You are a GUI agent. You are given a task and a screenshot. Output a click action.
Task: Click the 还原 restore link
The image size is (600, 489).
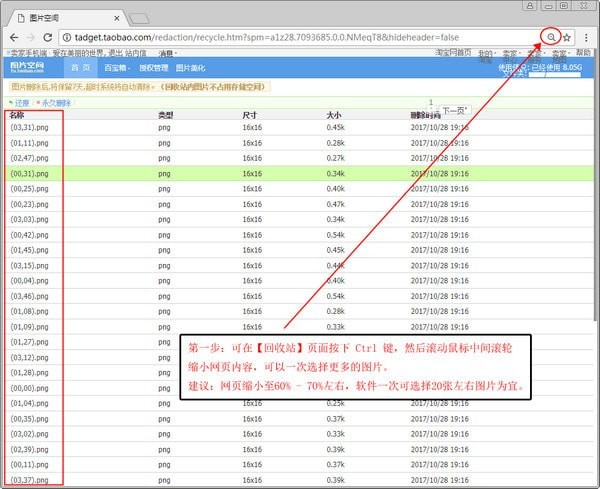pos(22,103)
